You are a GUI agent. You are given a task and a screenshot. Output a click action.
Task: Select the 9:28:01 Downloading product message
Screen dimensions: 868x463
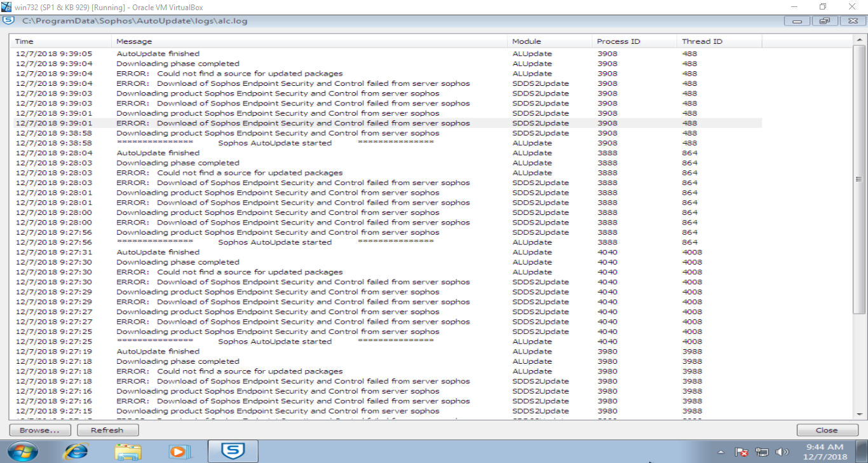tap(278, 193)
